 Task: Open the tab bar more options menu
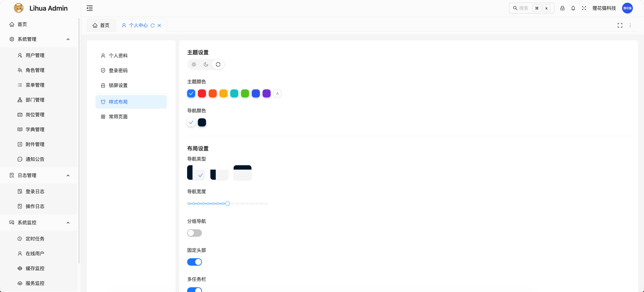[630, 25]
